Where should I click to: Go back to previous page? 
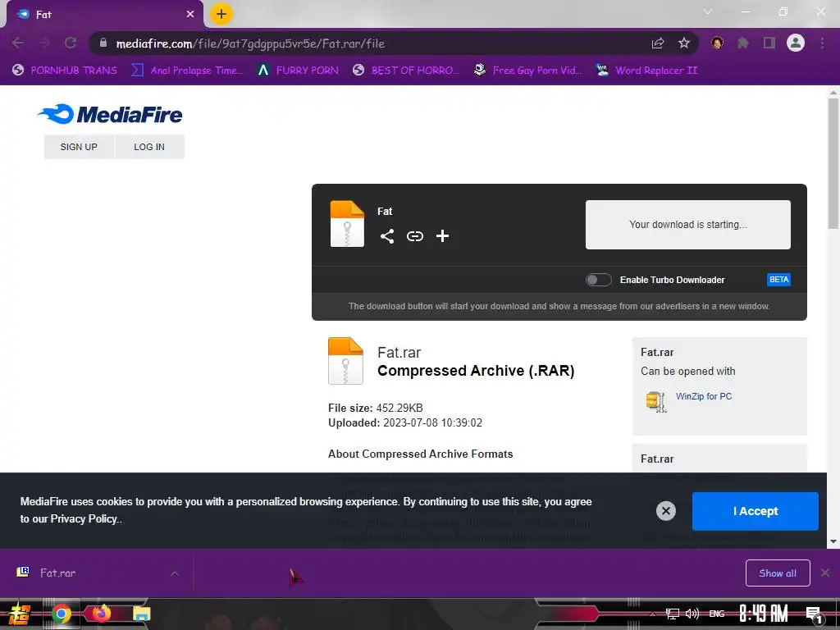click(18, 43)
